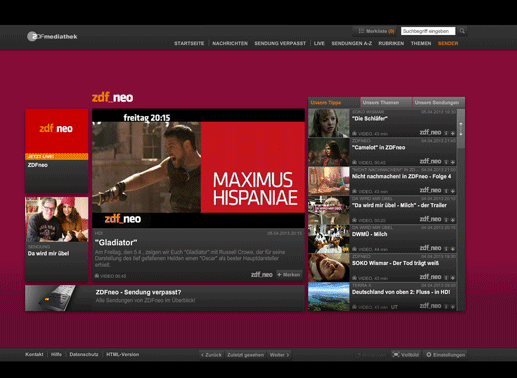This screenshot has width=517, height=378.
Task: Open Einstellungen settings
Action: pyautogui.click(x=446, y=355)
